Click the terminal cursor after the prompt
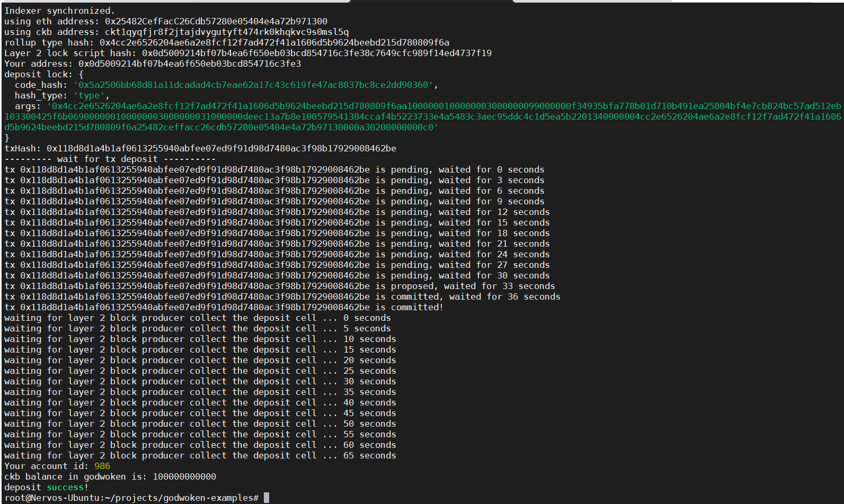The image size is (844, 504). (266, 498)
